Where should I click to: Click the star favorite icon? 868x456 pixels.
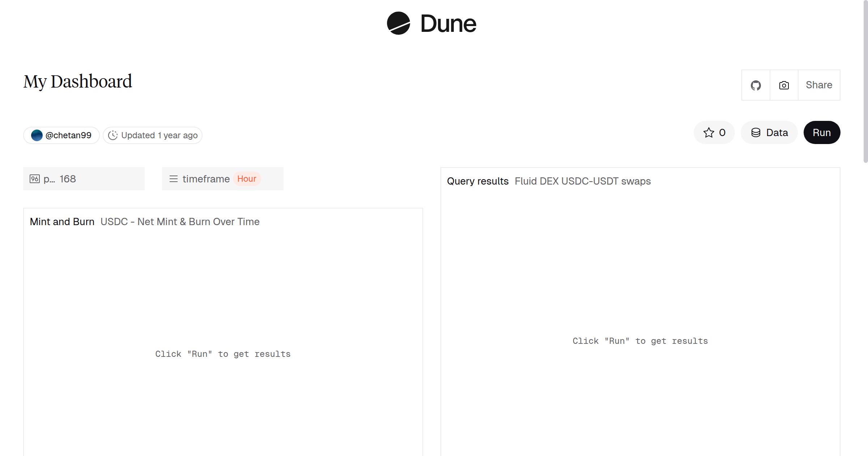point(709,133)
